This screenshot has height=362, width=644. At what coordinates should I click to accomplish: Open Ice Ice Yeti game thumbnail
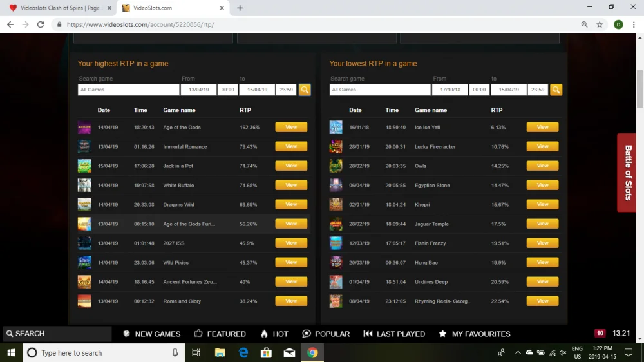pyautogui.click(x=336, y=128)
